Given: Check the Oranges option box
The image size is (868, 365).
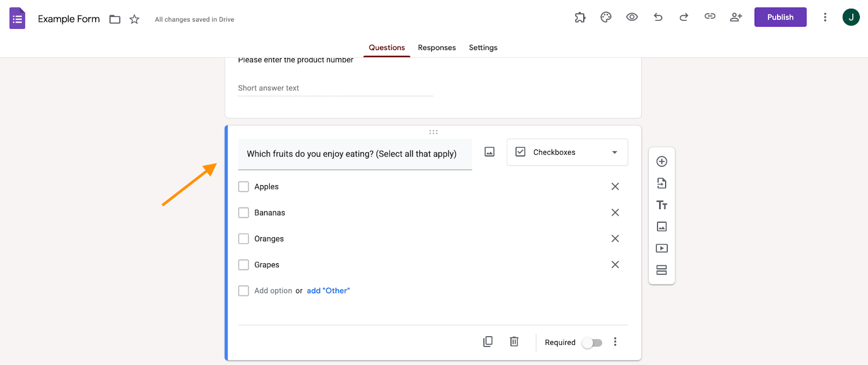Looking at the screenshot, I should coord(244,239).
